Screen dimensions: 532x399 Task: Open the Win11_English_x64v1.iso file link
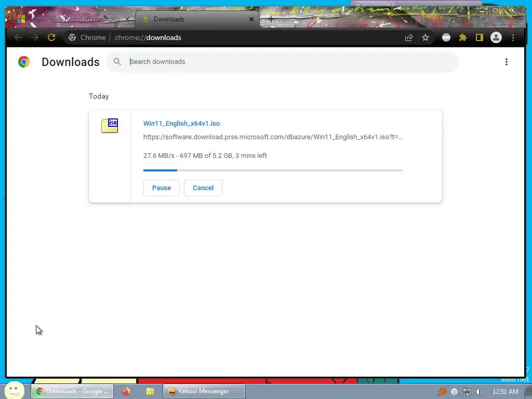[x=181, y=124]
